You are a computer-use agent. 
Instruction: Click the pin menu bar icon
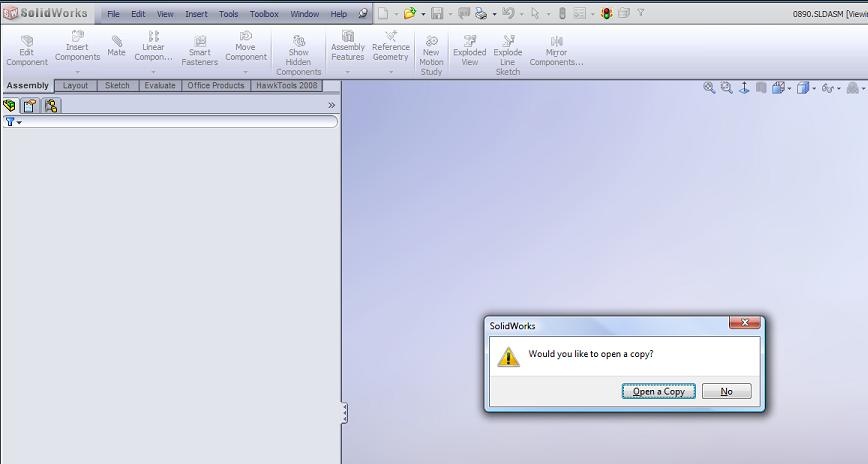[x=363, y=13]
